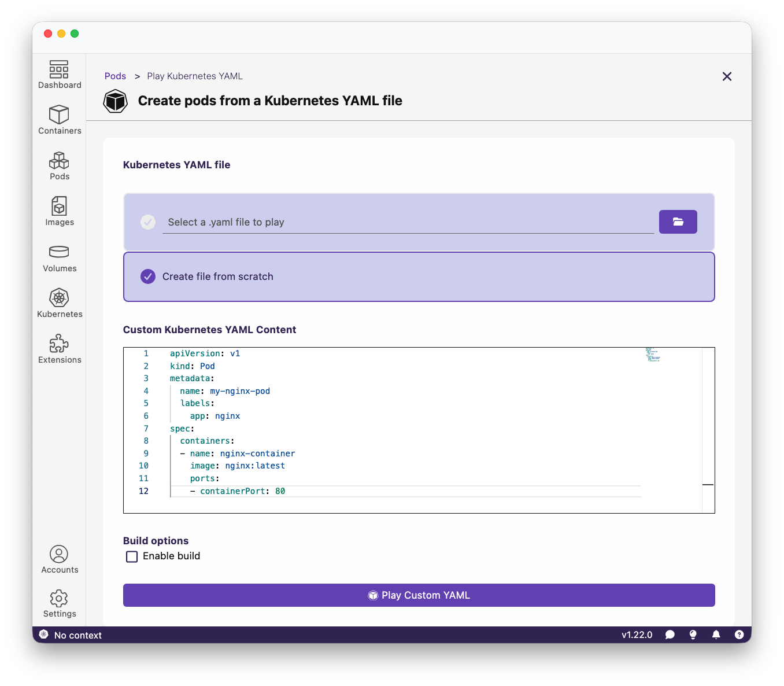Click the YAML file path input field
This screenshot has height=686, width=784.
(x=408, y=222)
